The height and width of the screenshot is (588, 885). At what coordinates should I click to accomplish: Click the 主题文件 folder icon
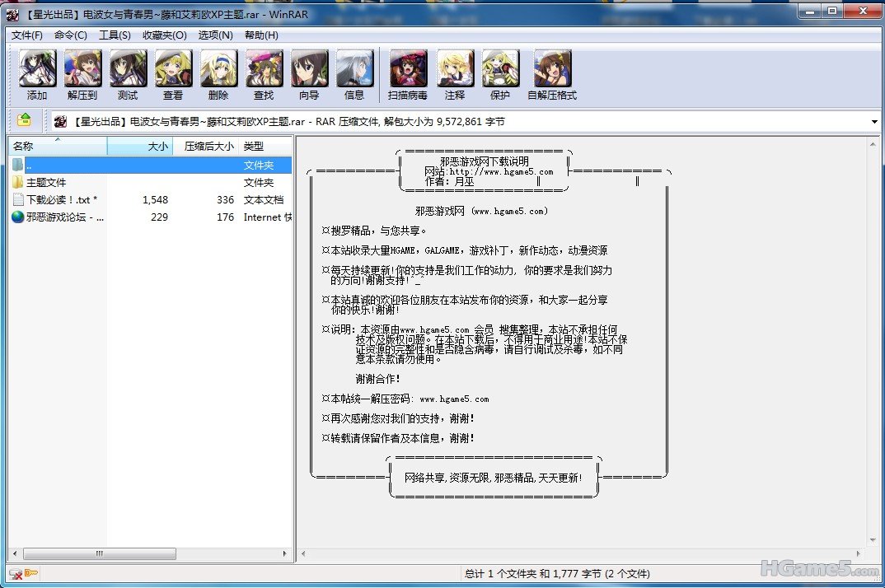[18, 182]
